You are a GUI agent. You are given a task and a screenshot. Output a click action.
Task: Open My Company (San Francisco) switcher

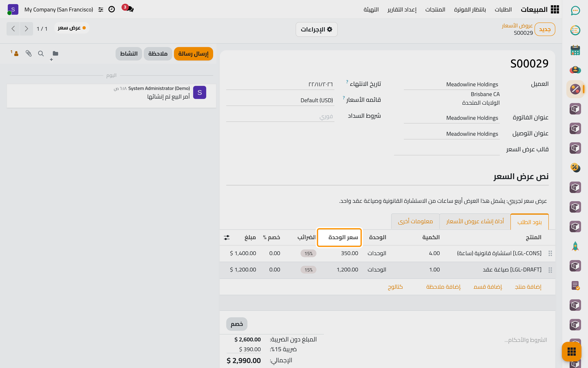click(59, 10)
